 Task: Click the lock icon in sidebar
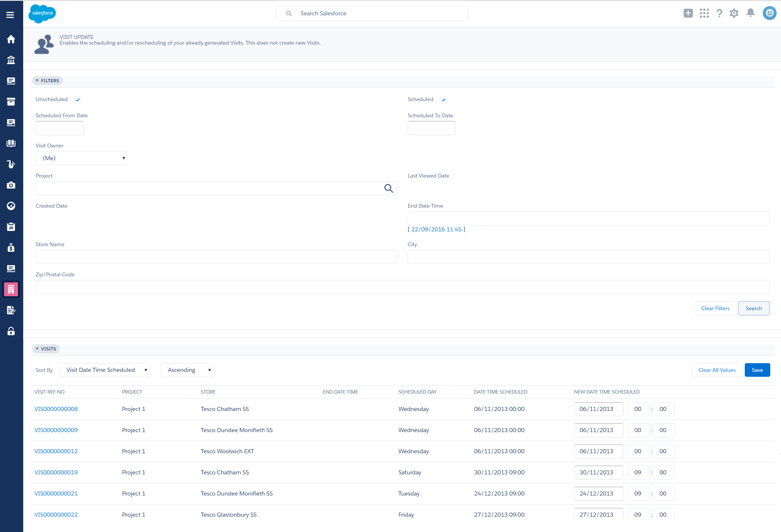click(x=11, y=331)
